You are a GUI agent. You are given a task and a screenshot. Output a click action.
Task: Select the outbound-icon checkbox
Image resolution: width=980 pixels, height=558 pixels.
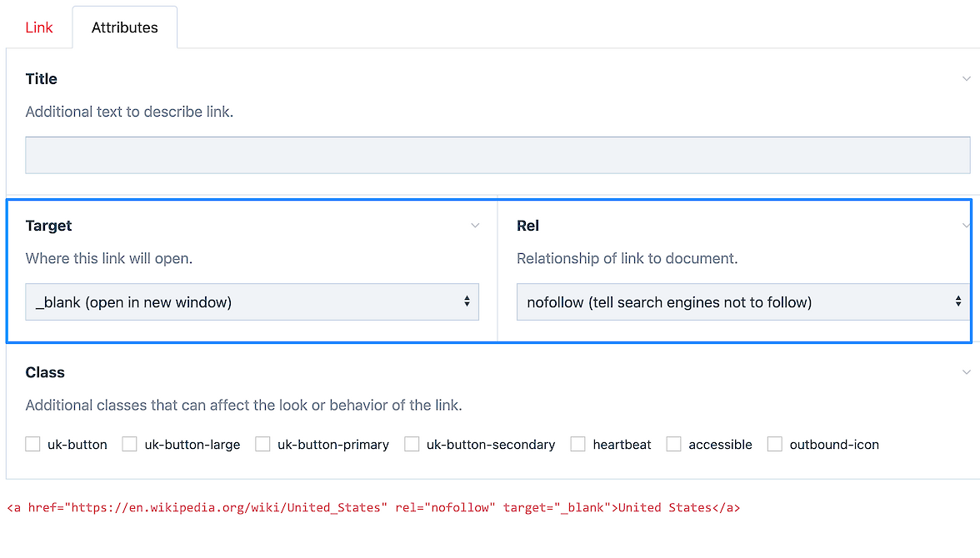[x=774, y=445]
